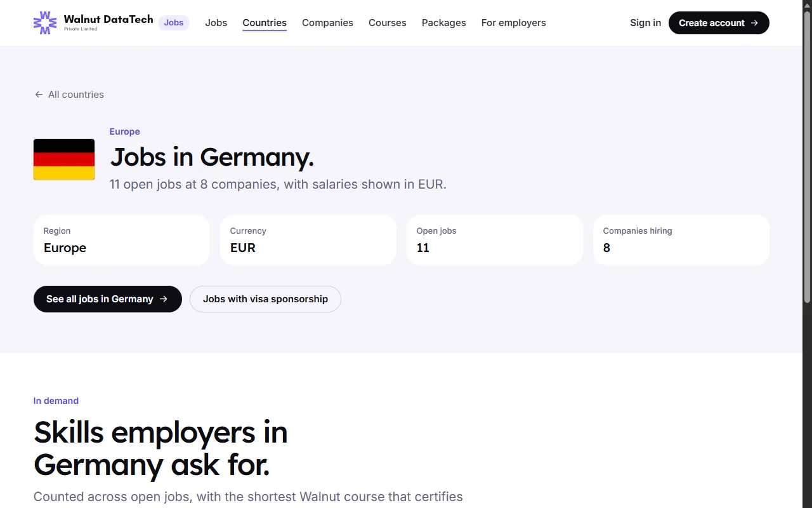This screenshot has height=508, width=812.
Task: Click the In demand section label
Action: coord(56,401)
